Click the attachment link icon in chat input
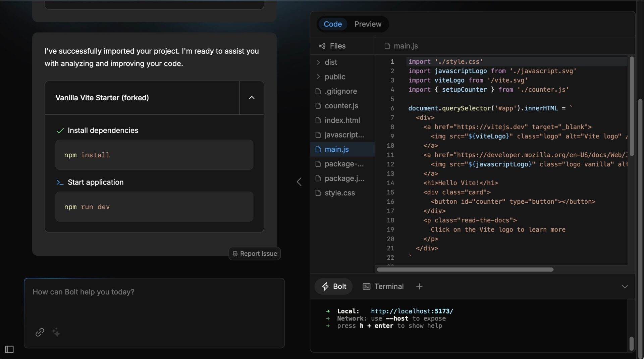This screenshot has height=359, width=644. tap(40, 332)
